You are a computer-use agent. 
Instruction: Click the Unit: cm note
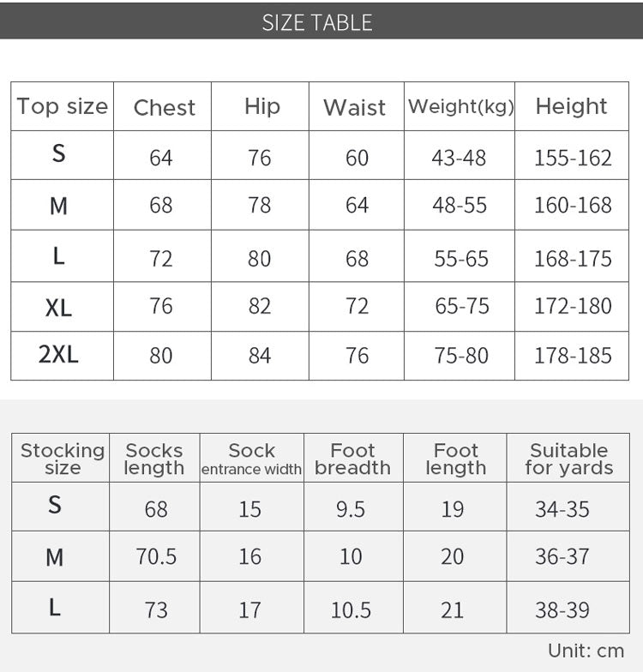click(586, 651)
